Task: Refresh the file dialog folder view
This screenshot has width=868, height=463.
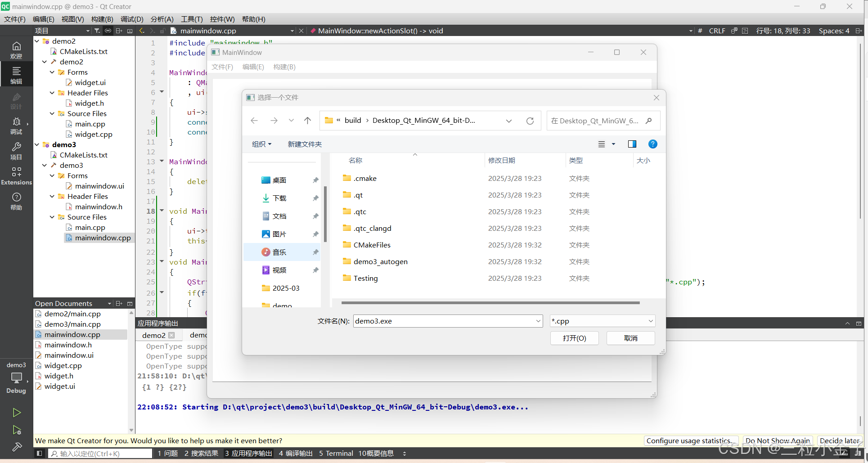Action: tap(530, 121)
